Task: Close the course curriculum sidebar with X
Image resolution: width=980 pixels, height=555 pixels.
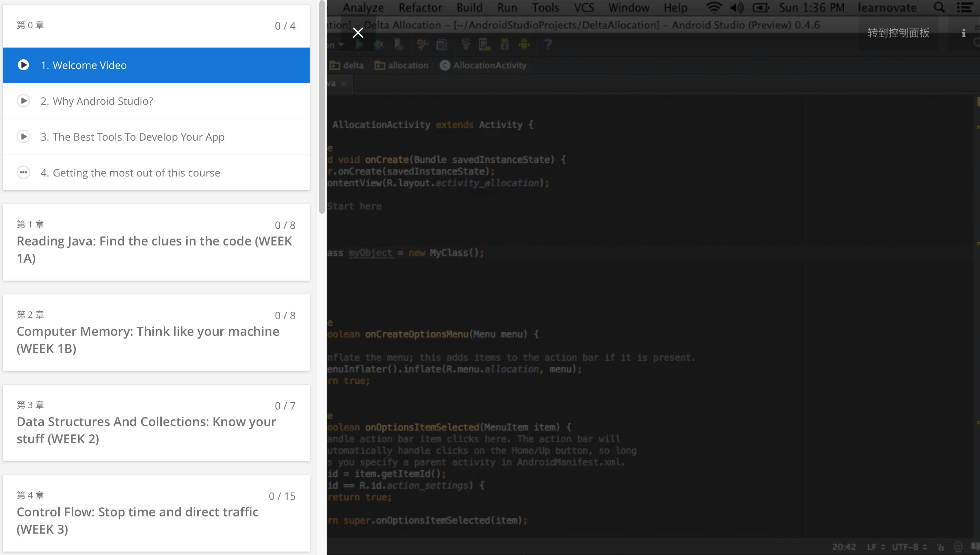Action: [x=358, y=33]
